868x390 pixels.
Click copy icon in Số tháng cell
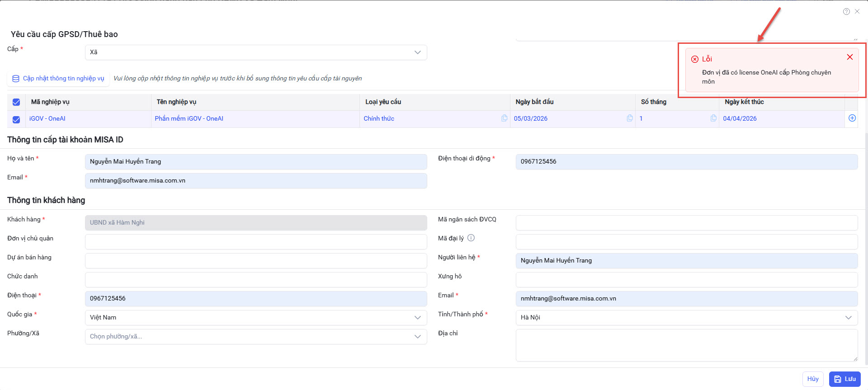713,118
